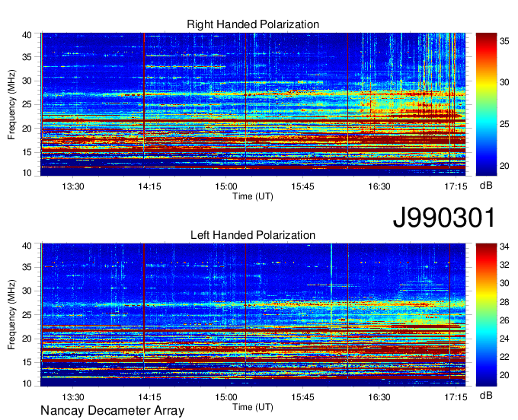Click the 15:00 tick label under bottom plot
Image resolution: width=518 pixels, height=420 pixels.
pos(226,397)
